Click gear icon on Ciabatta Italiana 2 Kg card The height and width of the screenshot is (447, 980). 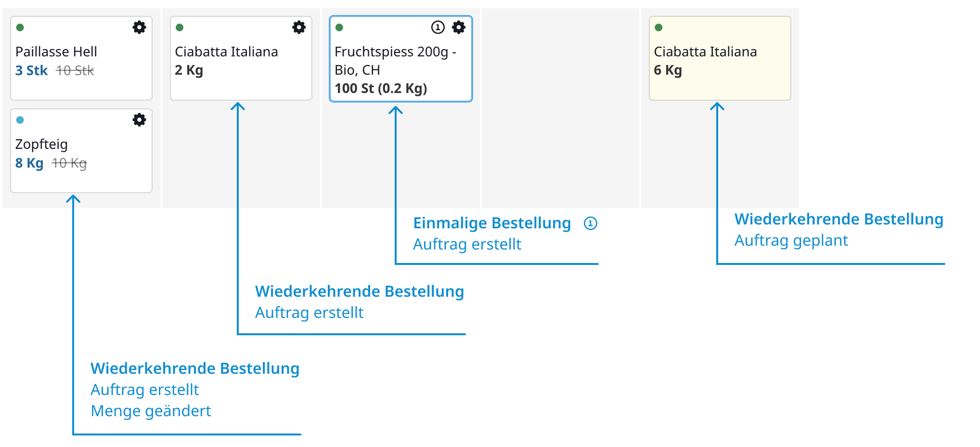[x=299, y=27]
